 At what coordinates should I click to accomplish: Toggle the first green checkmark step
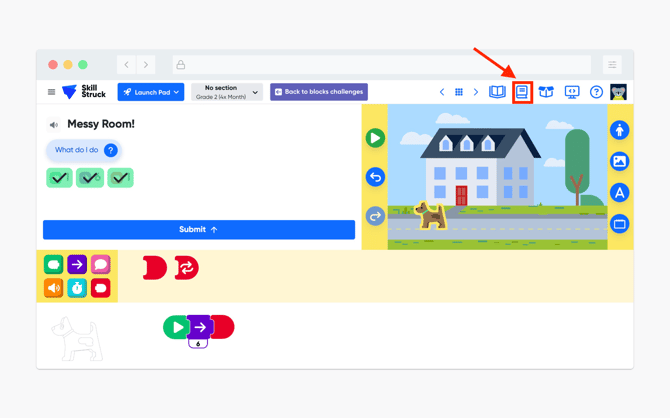[x=59, y=178]
